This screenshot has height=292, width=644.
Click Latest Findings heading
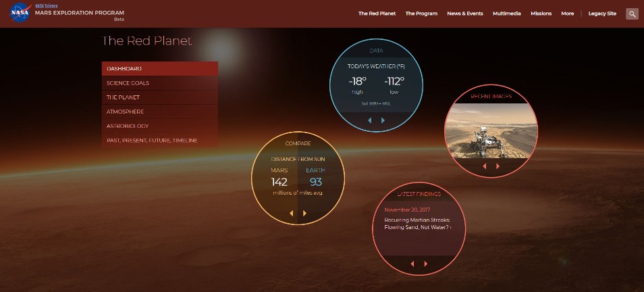pos(419,194)
